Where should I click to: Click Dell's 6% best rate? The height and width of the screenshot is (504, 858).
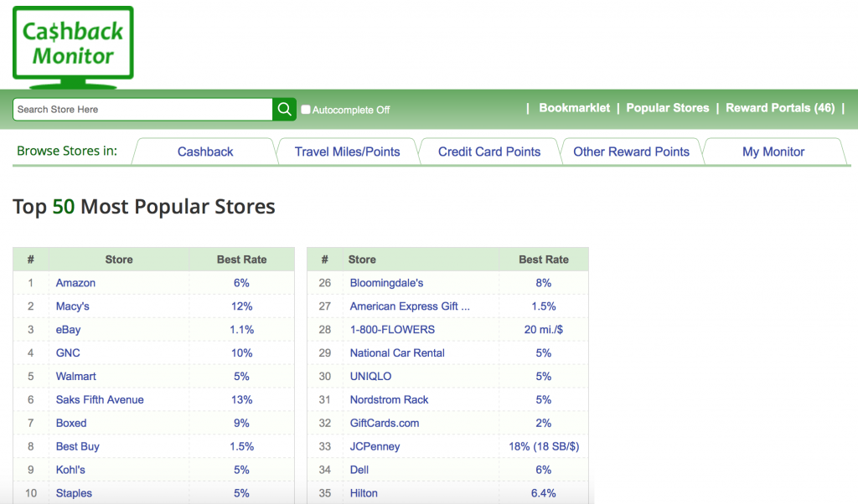(543, 471)
